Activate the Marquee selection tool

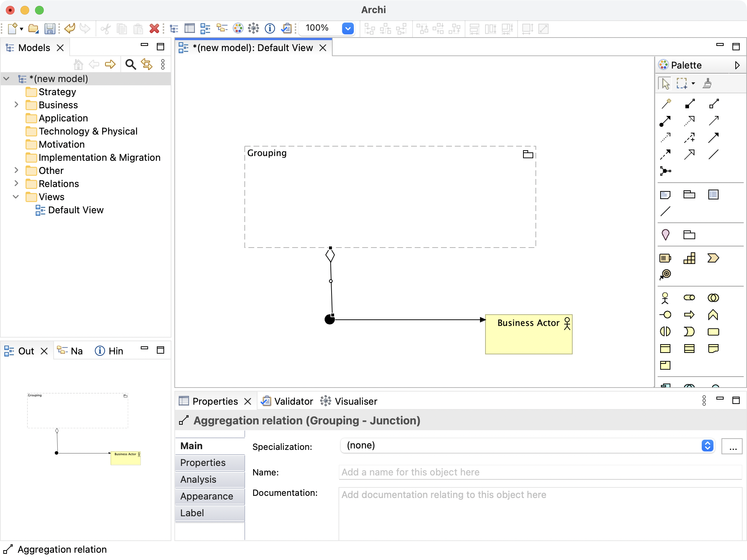coord(681,83)
